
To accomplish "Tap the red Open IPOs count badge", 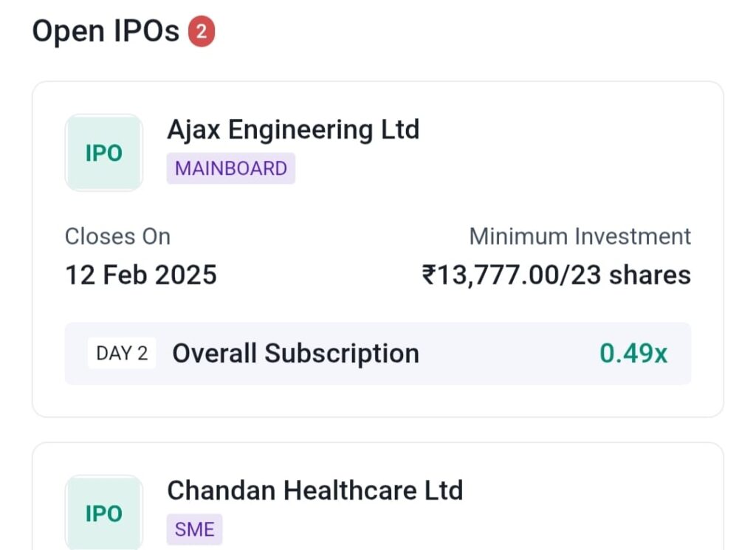I will click(202, 31).
